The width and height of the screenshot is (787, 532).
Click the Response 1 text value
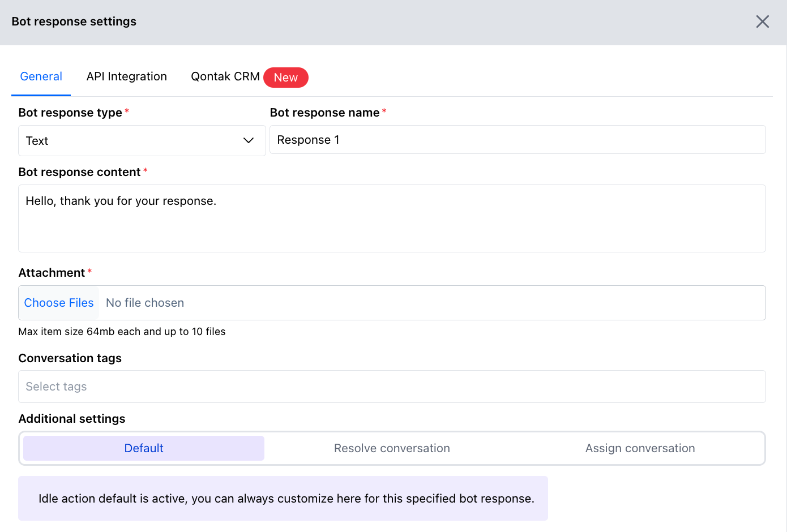(309, 140)
